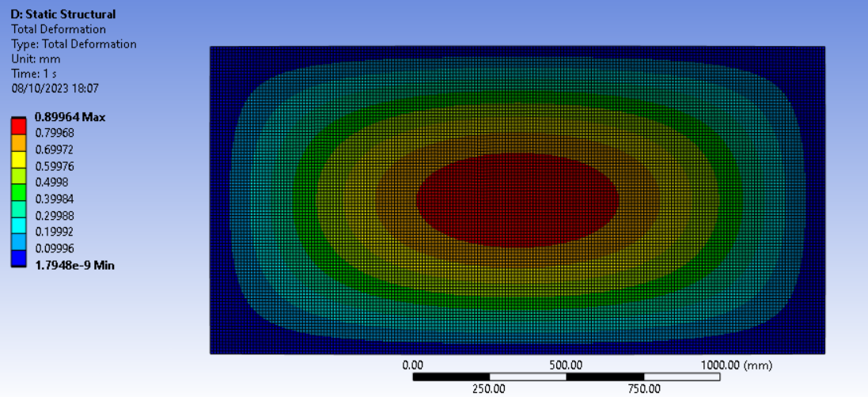The height and width of the screenshot is (397, 868).
Task: Click the 08/10/2023 18:07 timestamp
Action: coord(55,88)
